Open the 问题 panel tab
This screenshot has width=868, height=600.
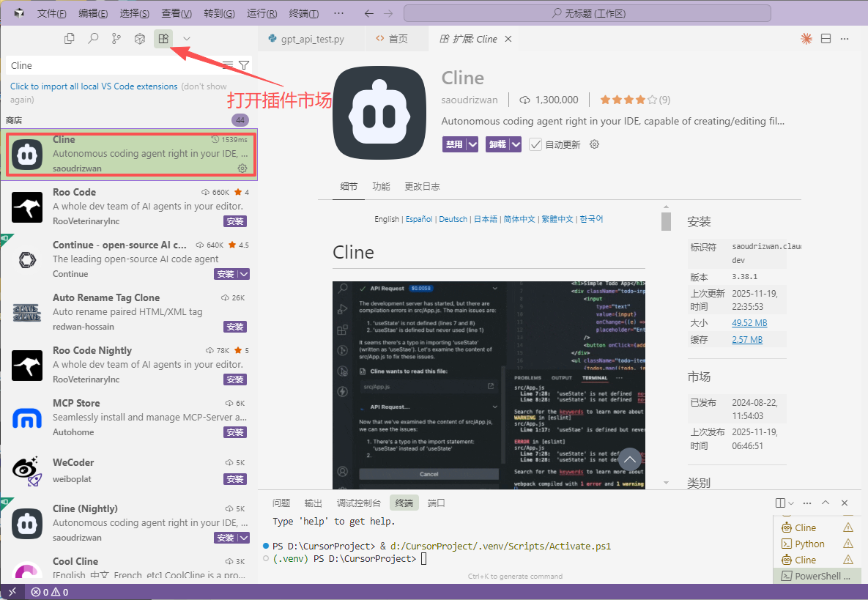281,503
